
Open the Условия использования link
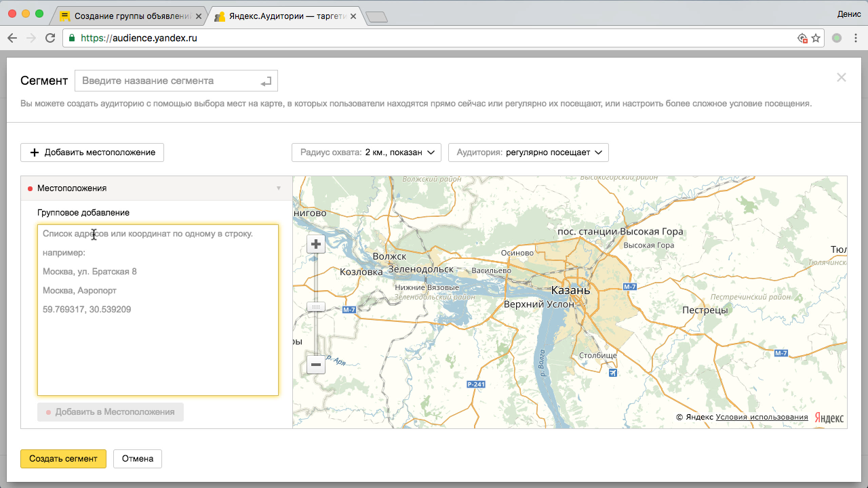[x=762, y=417]
